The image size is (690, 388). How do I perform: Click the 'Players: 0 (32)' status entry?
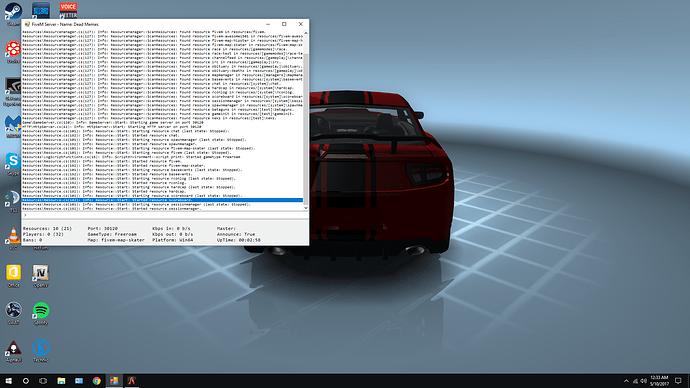tap(43, 234)
